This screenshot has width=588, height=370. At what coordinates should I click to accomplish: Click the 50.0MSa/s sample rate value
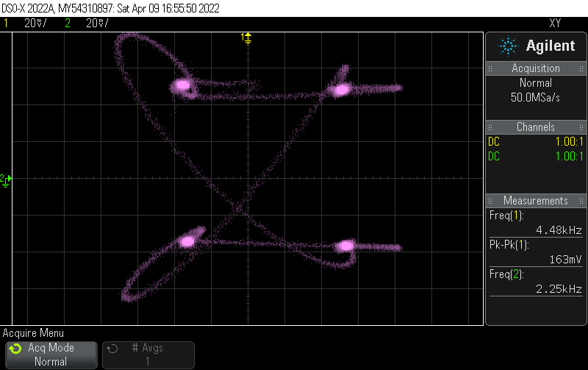pyautogui.click(x=535, y=98)
